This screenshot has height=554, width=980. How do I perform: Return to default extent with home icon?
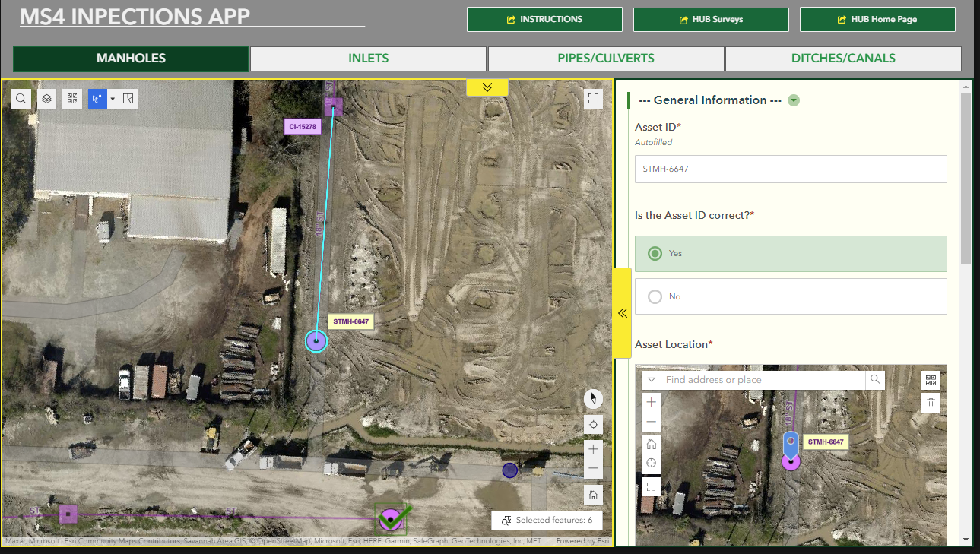593,495
